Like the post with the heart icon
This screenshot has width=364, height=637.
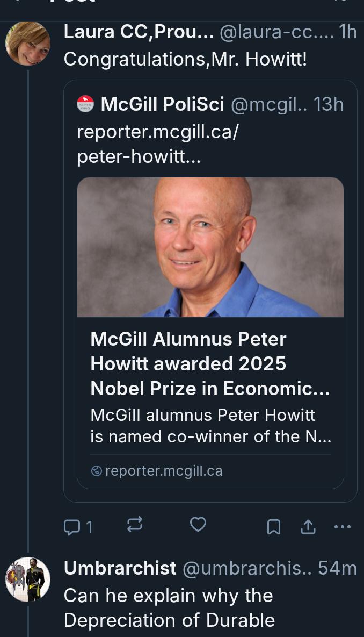point(198,524)
